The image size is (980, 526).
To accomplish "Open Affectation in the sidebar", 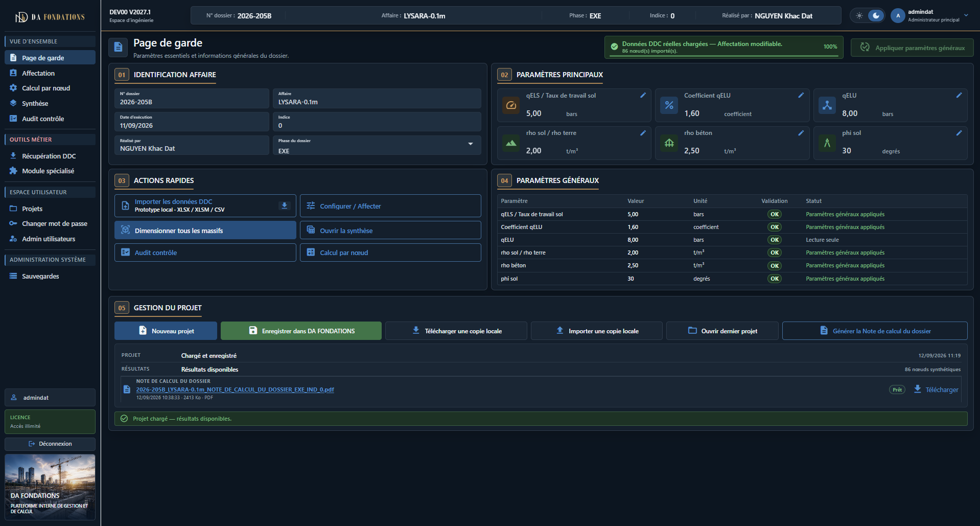I will click(50, 73).
